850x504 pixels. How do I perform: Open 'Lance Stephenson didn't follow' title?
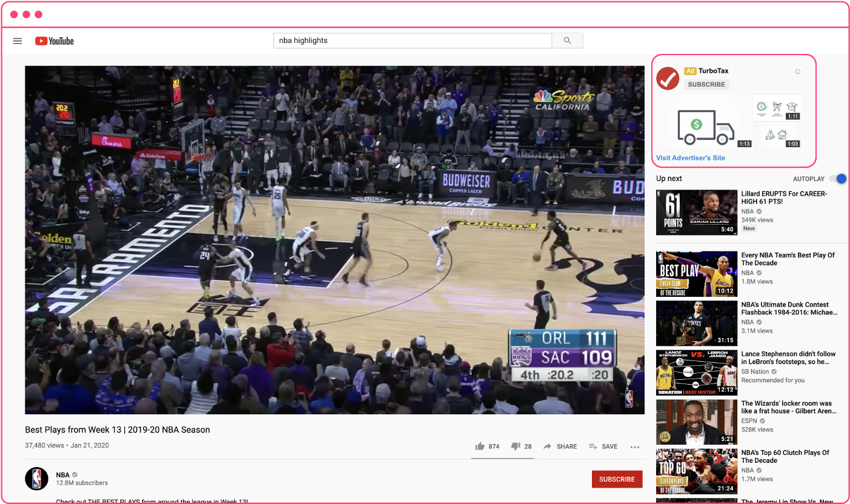coord(788,358)
